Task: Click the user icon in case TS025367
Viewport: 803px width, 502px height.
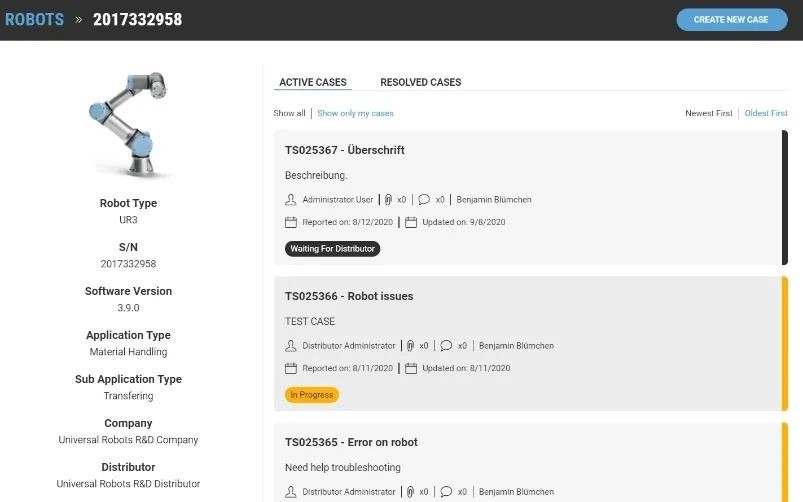Action: click(x=291, y=200)
